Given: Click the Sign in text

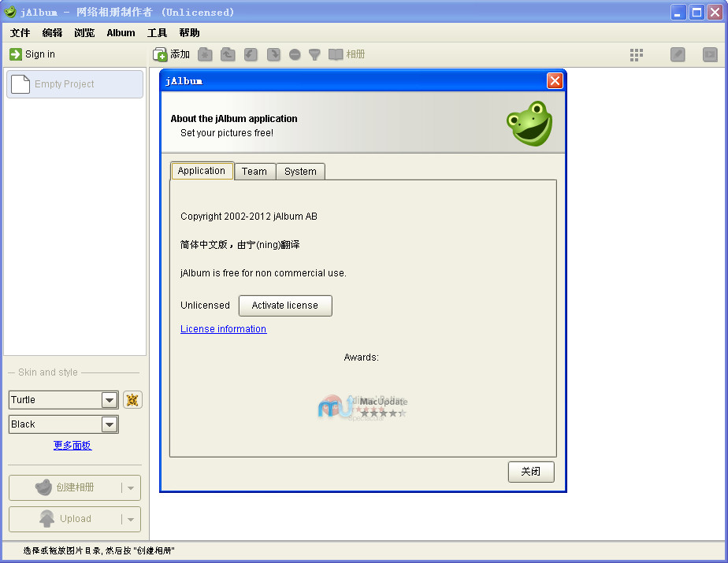Looking at the screenshot, I should pos(40,54).
